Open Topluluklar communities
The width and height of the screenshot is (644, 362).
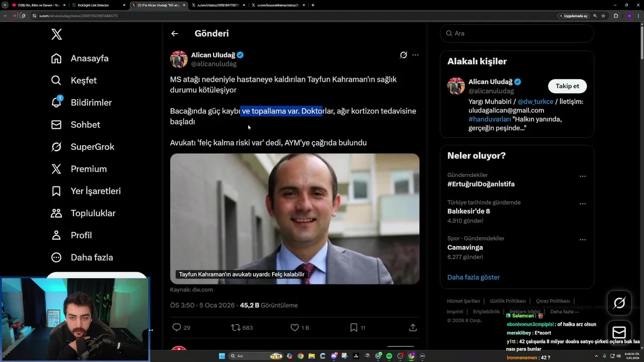[x=84, y=213]
